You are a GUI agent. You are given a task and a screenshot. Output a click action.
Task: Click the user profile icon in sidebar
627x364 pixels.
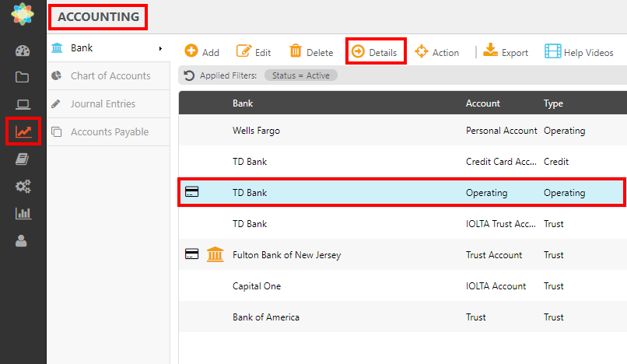[x=21, y=241]
